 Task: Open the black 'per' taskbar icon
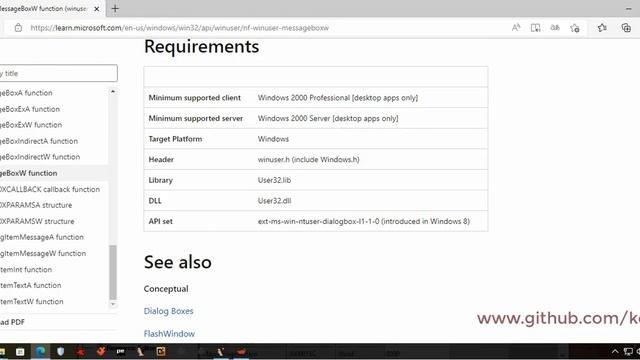point(120,351)
